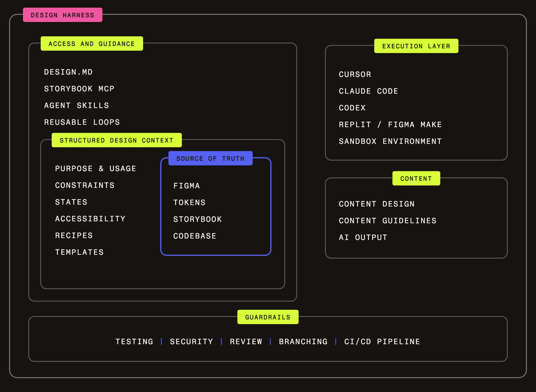
Task: Click the GUARDRAILS label
Action: [268, 317]
